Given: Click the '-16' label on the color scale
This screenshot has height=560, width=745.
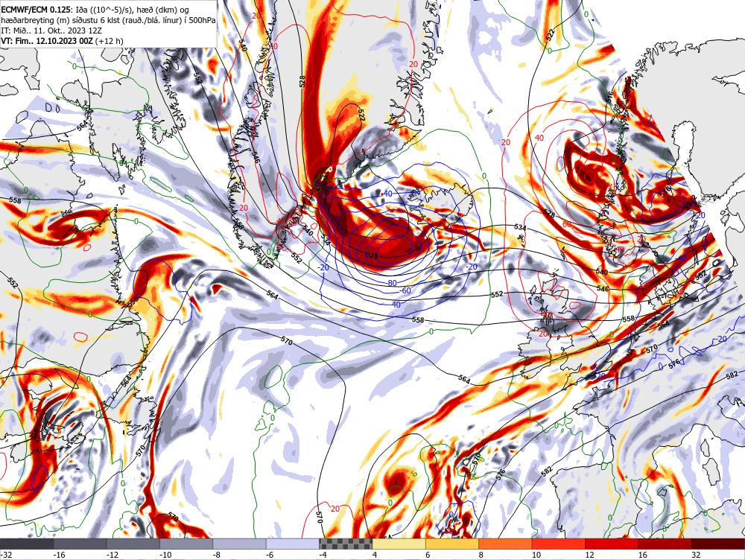Looking at the screenshot, I should click(x=59, y=555).
